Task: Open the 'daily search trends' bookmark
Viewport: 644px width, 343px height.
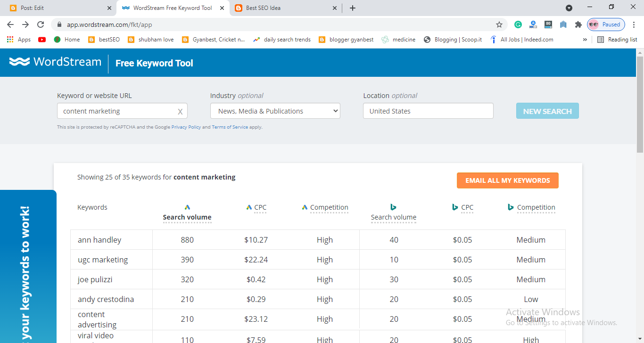Action: [x=282, y=40]
